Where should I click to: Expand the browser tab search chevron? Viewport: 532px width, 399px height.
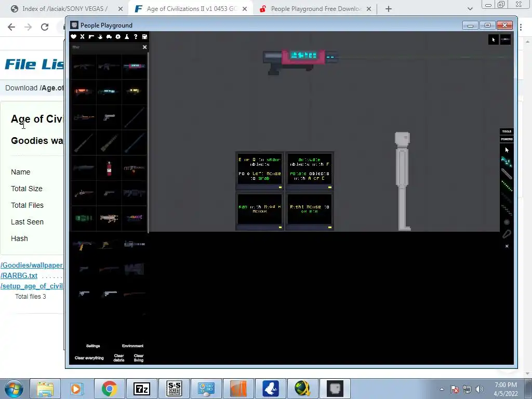[470, 9]
